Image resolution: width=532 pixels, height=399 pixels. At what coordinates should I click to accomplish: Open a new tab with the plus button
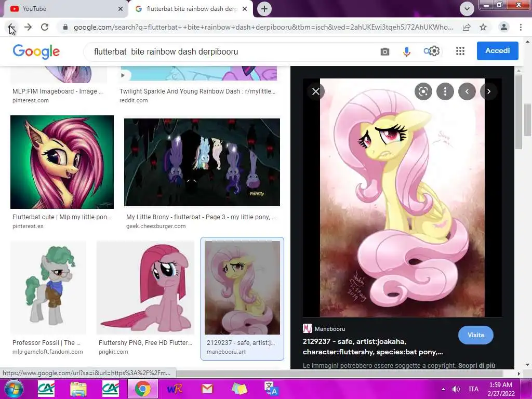coord(264,9)
